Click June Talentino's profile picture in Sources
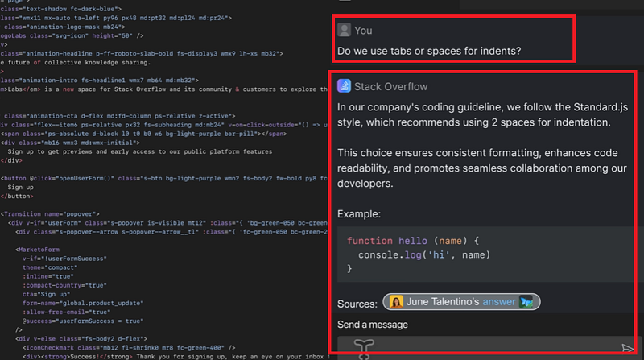Viewport: 644px width, 360px height. click(x=396, y=302)
